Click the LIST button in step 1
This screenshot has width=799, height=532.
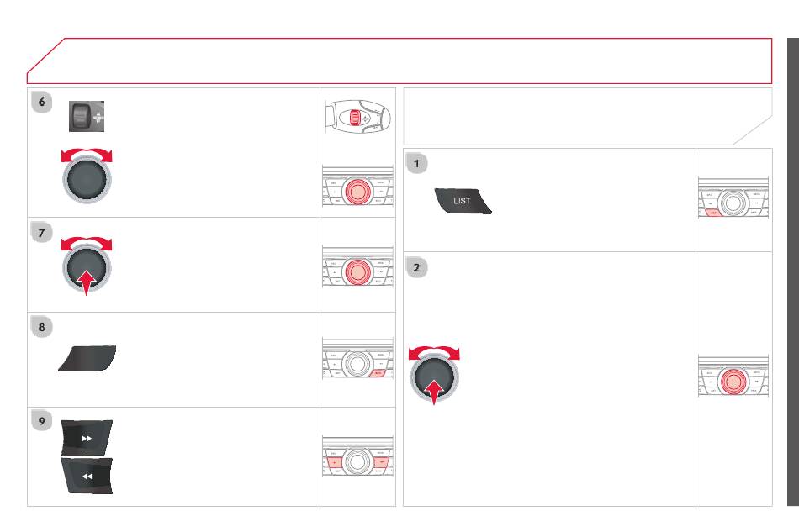coord(463,201)
